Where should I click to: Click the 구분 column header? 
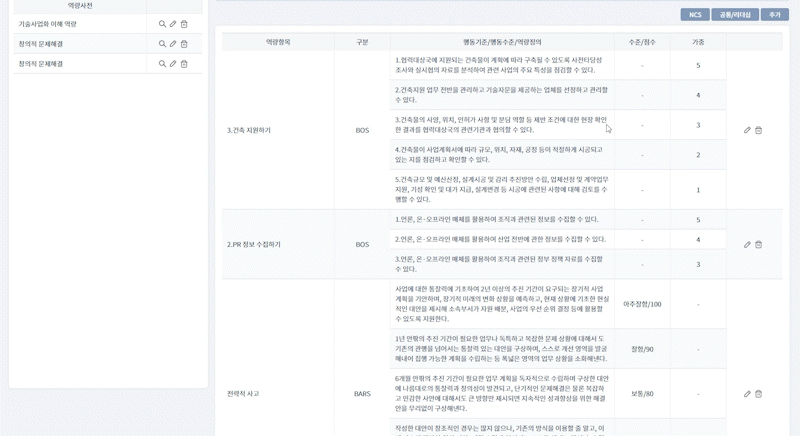pos(362,42)
